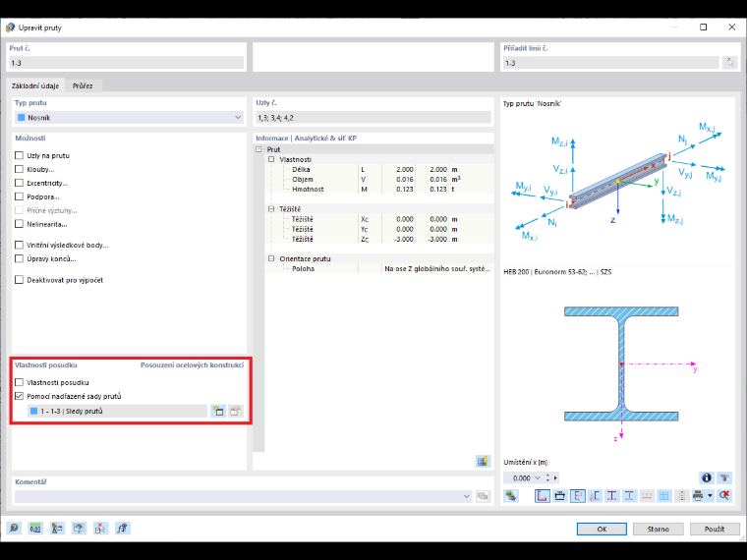Click the OK button
This screenshot has width=747, height=560.
coord(602,529)
